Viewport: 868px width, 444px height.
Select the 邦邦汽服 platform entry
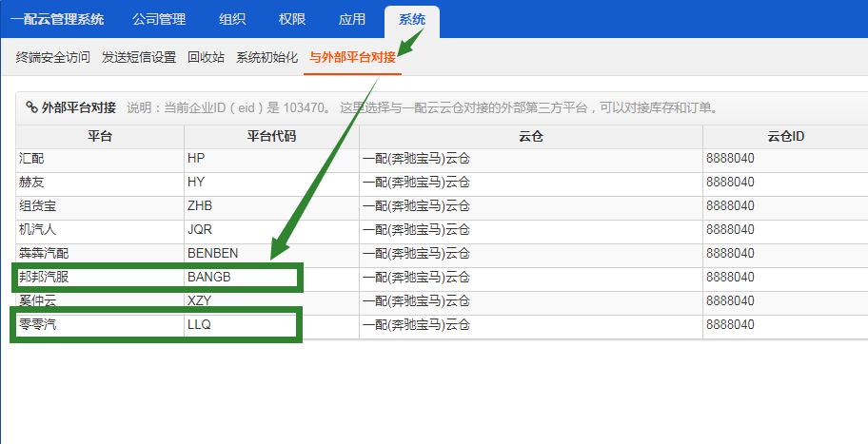click(x=45, y=278)
